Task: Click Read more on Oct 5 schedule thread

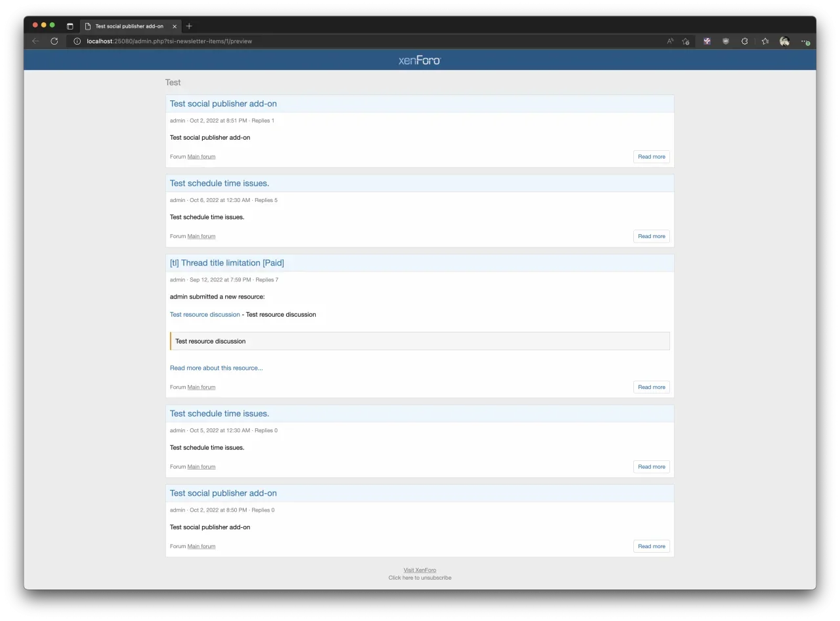Action: [x=652, y=467]
